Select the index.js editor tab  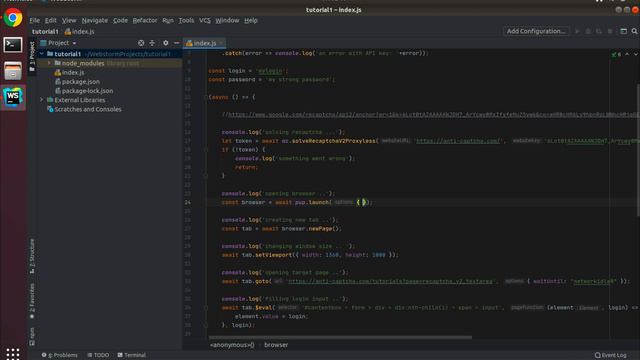coord(205,43)
